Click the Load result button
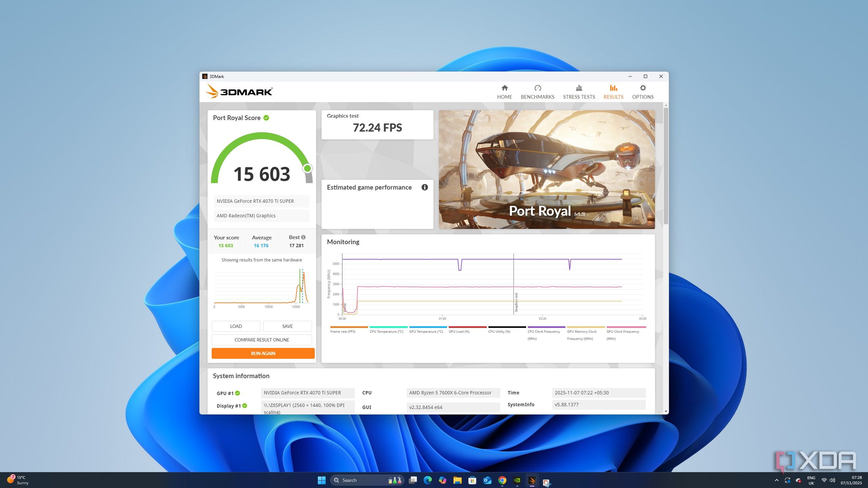 pos(236,326)
